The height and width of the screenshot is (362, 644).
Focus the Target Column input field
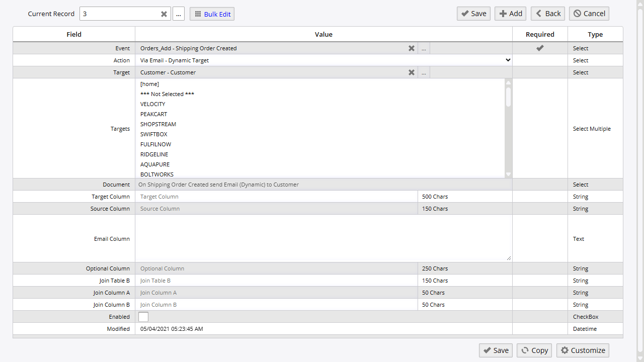tap(276, 197)
